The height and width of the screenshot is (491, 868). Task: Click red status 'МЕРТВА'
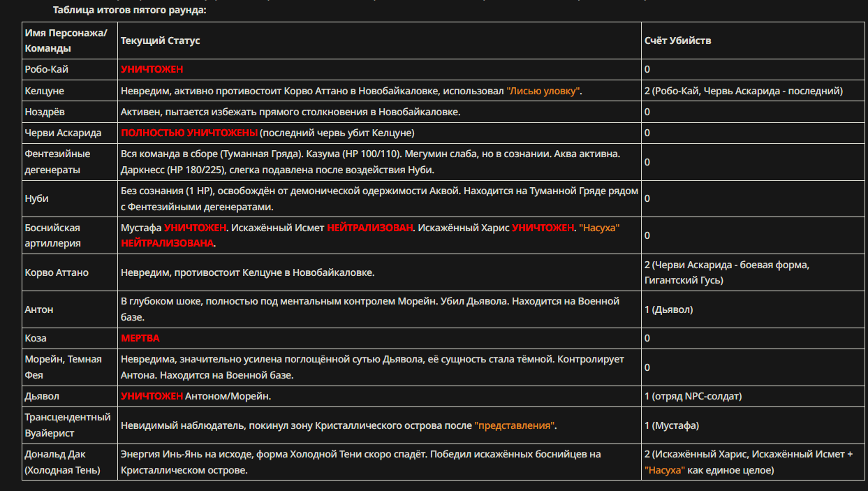click(x=140, y=338)
